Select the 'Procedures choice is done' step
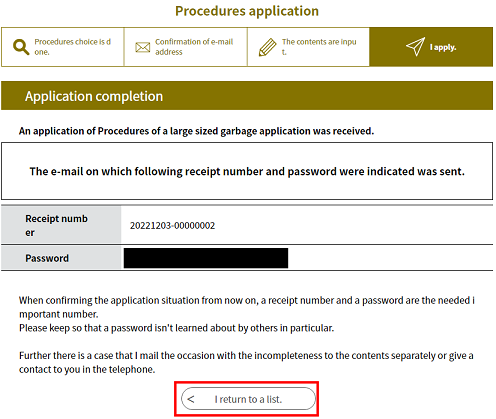This screenshot has height=419, width=496. [x=63, y=47]
